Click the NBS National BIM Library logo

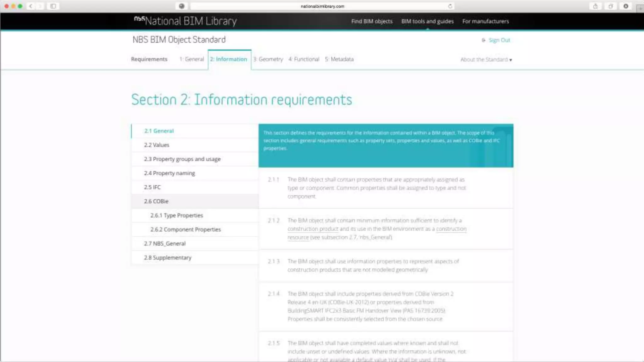pos(185,21)
